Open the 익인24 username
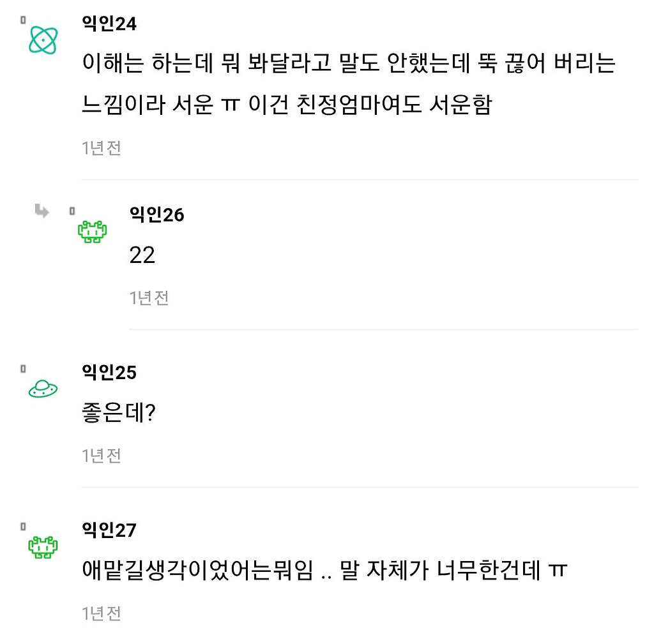This screenshot has height=644, width=654. click(109, 24)
